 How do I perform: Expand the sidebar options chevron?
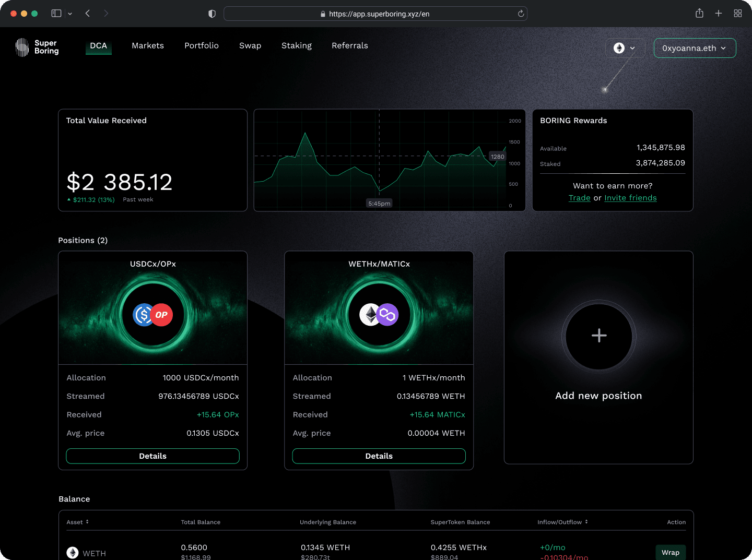point(70,14)
